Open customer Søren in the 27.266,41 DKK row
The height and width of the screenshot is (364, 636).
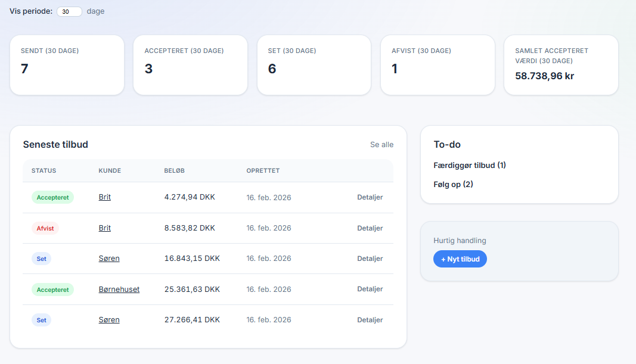pyautogui.click(x=109, y=320)
